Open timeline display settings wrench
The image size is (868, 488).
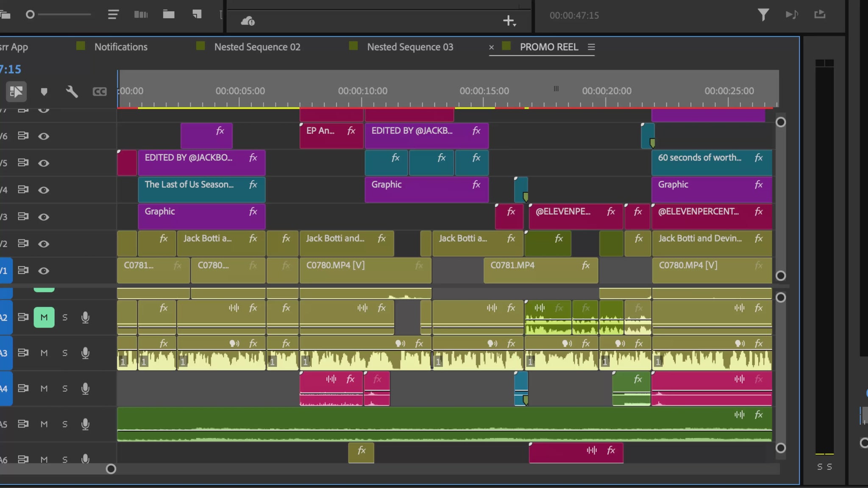(x=72, y=91)
